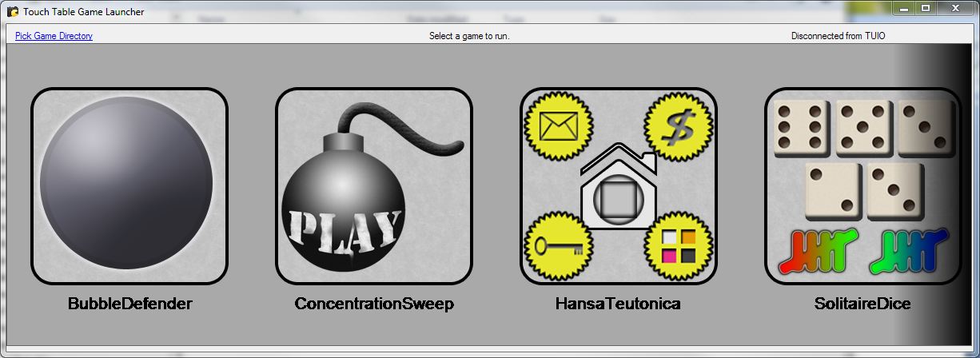
Task: Click the BubbleDefender game label
Action: (129, 304)
